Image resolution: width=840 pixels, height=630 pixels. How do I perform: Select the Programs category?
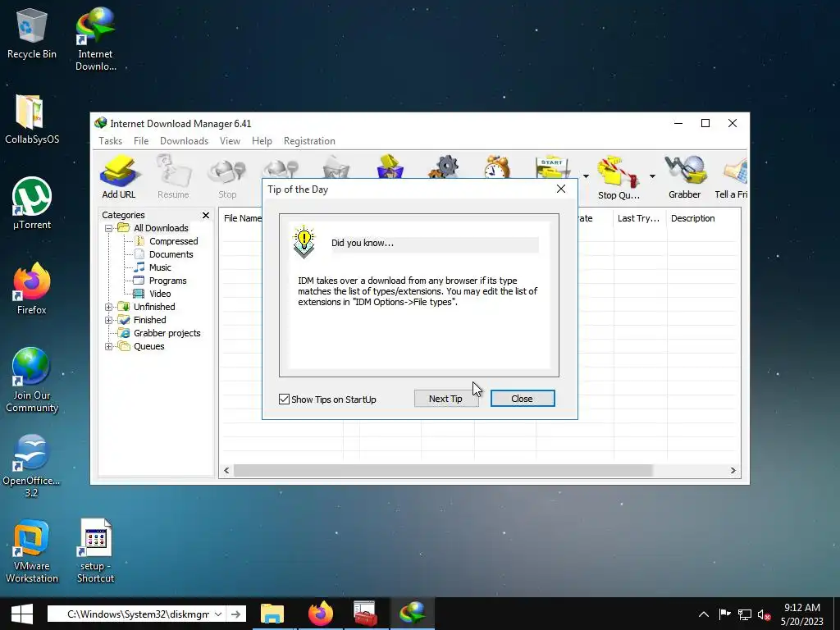[167, 281]
